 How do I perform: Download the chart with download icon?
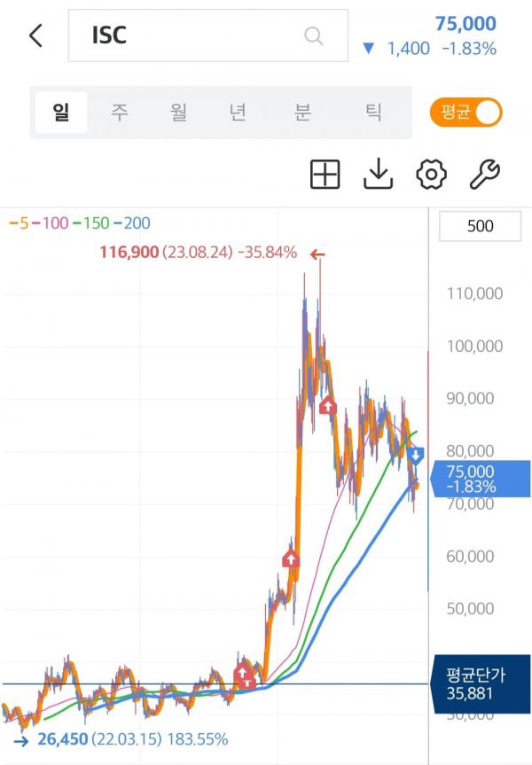[379, 174]
